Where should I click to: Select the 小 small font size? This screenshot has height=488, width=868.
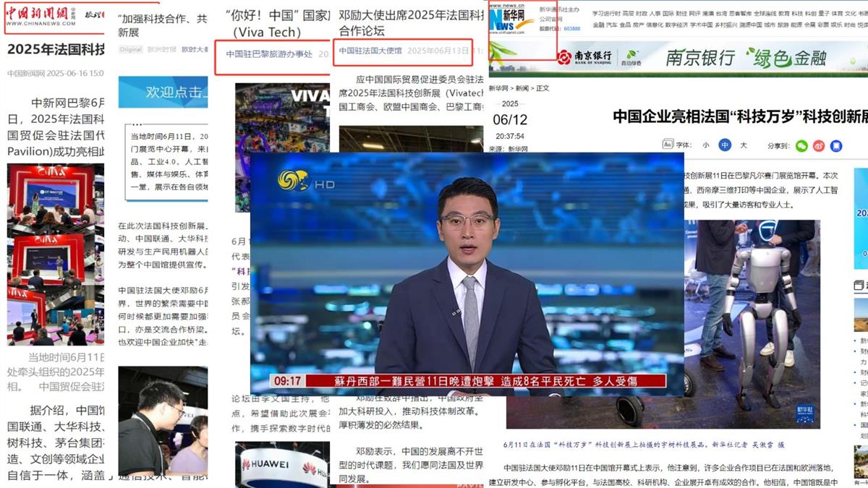click(x=705, y=145)
